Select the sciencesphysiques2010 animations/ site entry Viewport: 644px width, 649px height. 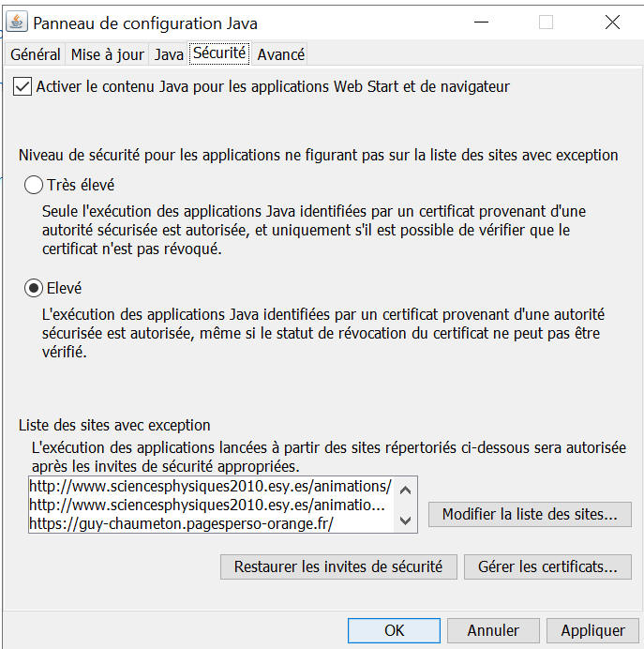[211, 487]
